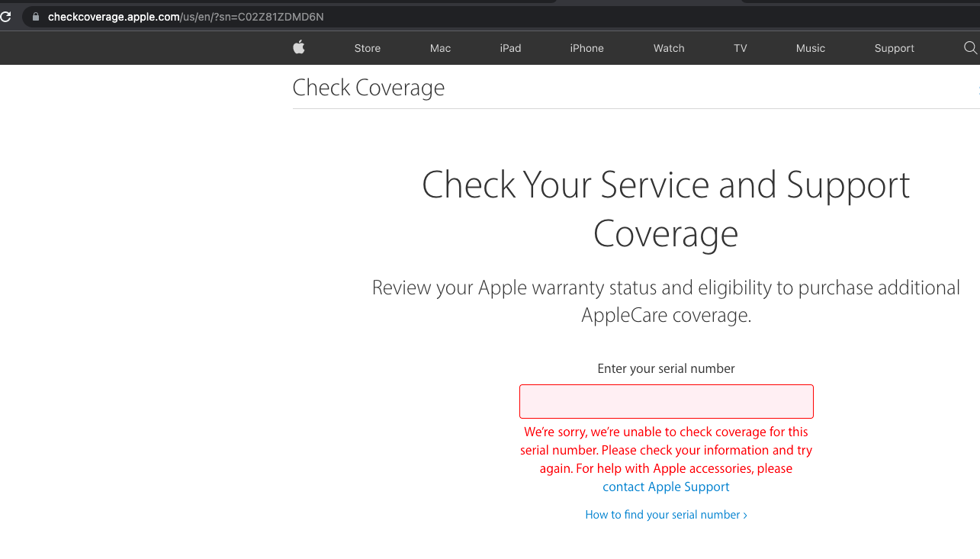Click the red unable to check coverage error

[666, 450]
